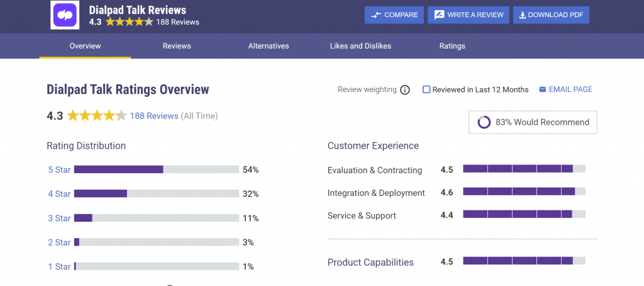
Task: Click the Evaluation & Contracting label
Action: point(375,170)
